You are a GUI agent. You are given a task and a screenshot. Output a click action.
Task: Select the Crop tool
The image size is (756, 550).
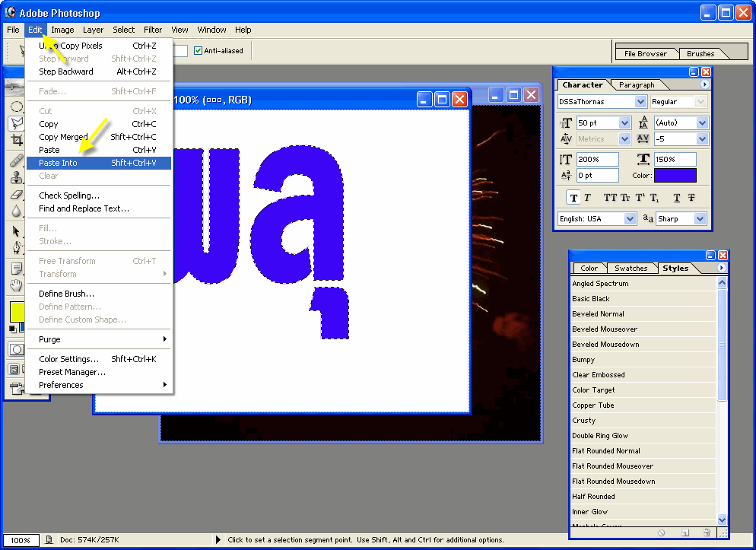click(x=17, y=140)
